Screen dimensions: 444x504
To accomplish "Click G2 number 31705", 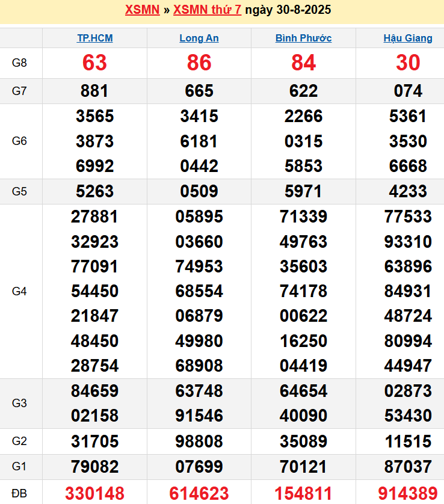I will (x=95, y=441).
